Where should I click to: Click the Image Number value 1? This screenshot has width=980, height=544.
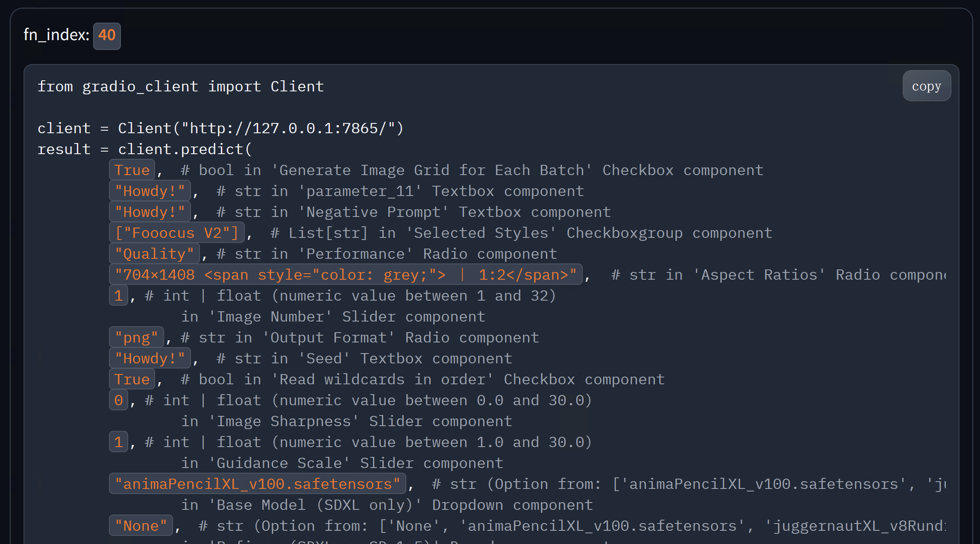118,296
